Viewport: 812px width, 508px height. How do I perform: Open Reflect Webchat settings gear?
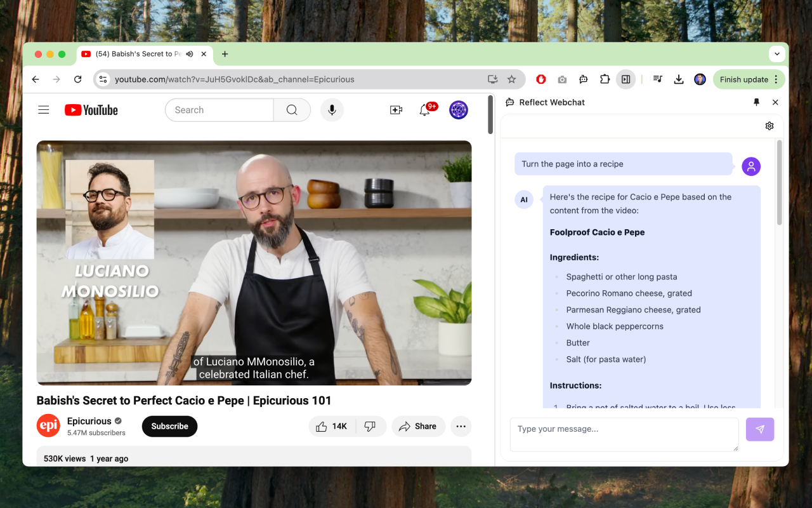[x=769, y=126]
